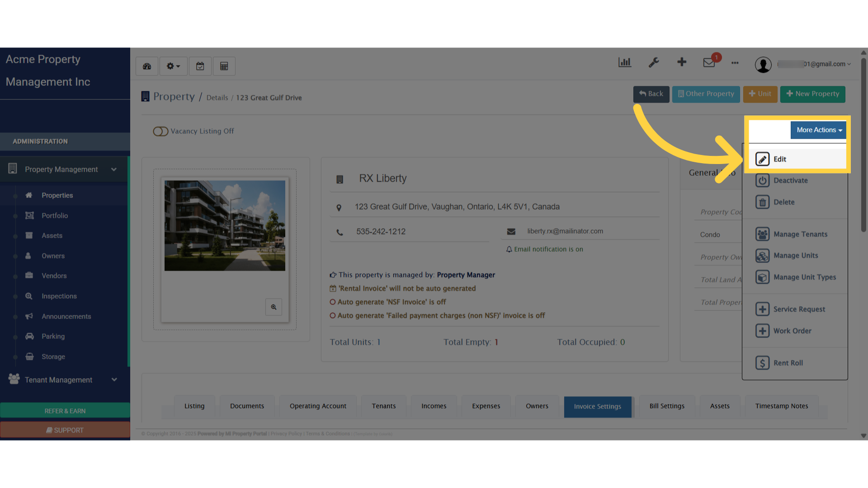Open the Privacy Policy link in the footer
The image size is (868, 488).
tap(286, 433)
